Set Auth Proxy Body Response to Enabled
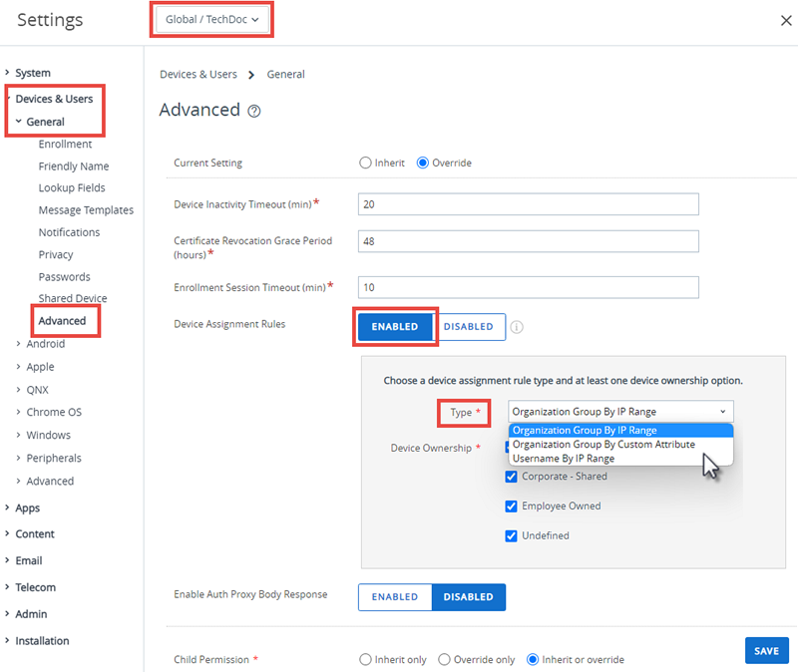Screen dimensions: 798x672 coord(395,596)
